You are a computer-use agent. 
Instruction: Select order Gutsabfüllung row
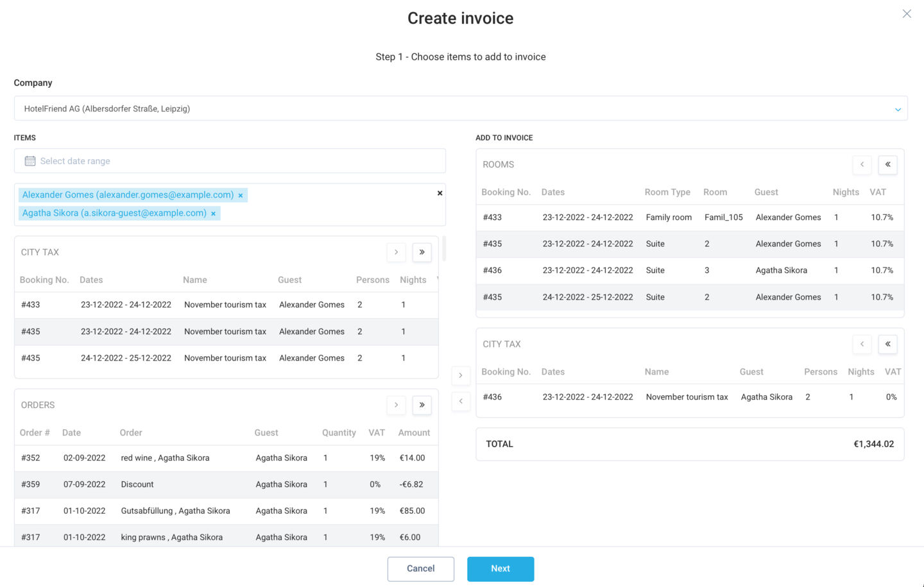(x=227, y=511)
